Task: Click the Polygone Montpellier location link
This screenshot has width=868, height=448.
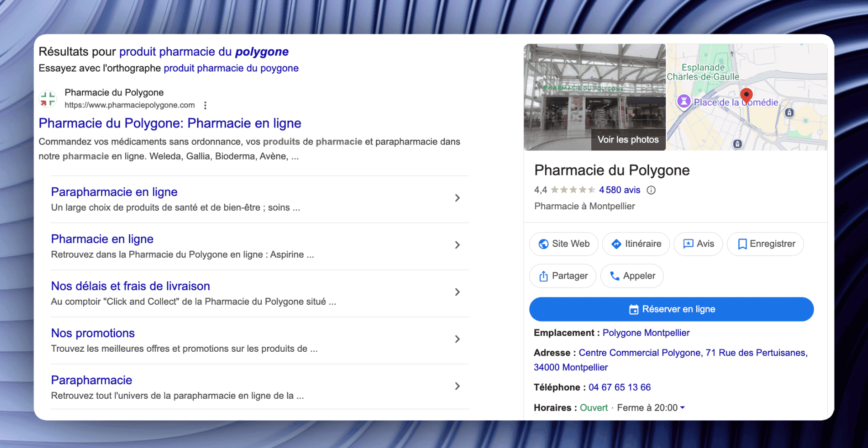Action: (646, 333)
